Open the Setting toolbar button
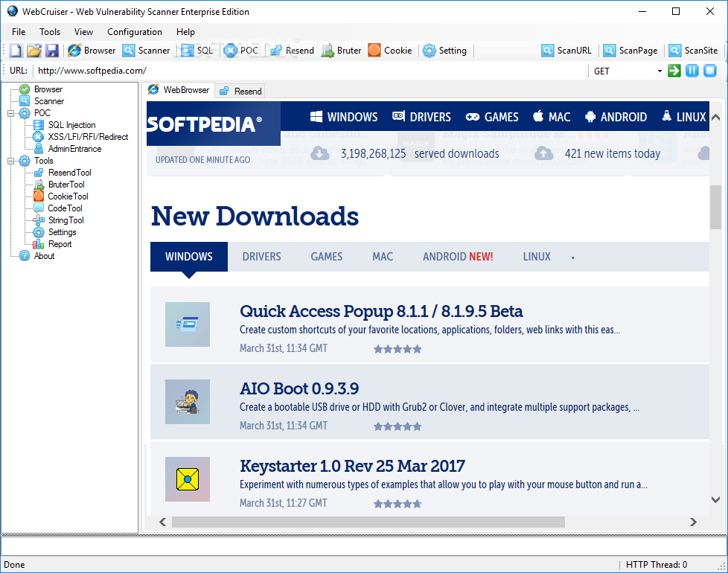The height and width of the screenshot is (573, 728). pos(445,51)
